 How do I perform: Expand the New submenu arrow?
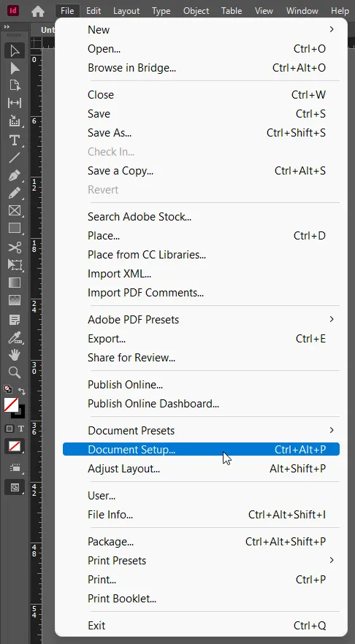[332, 29]
